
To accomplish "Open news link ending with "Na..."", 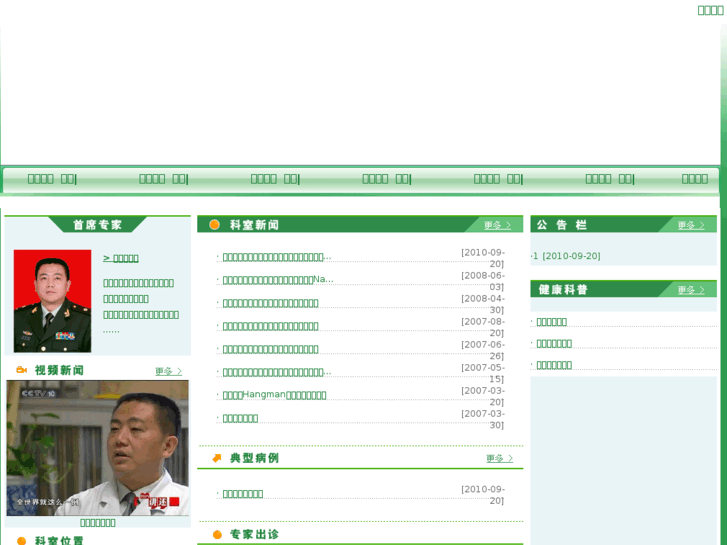I will point(278,280).
